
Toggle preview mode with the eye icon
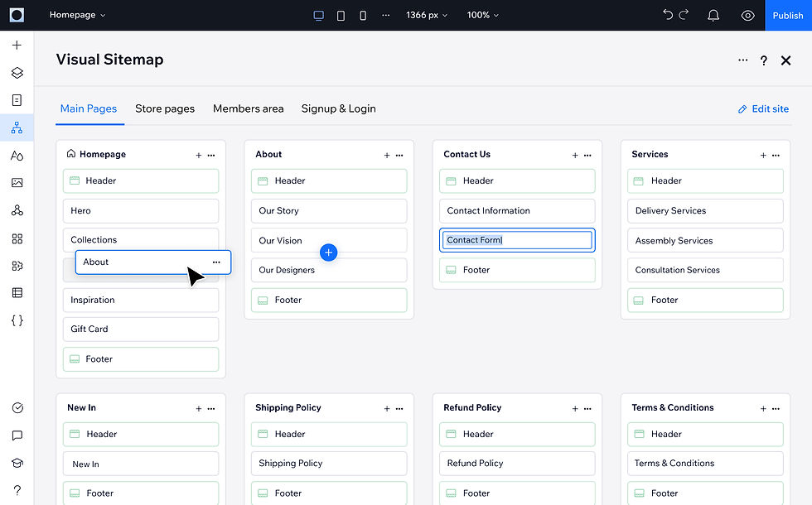click(x=747, y=16)
